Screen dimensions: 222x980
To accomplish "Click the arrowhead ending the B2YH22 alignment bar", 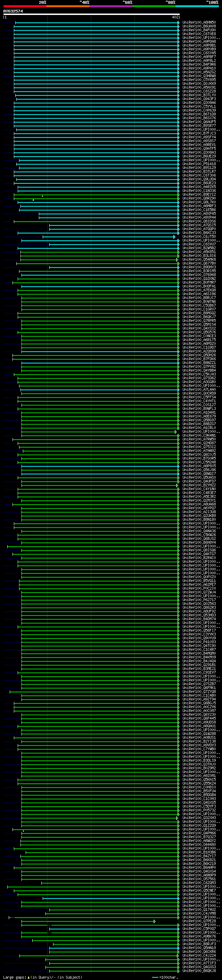I will coord(177,485).
